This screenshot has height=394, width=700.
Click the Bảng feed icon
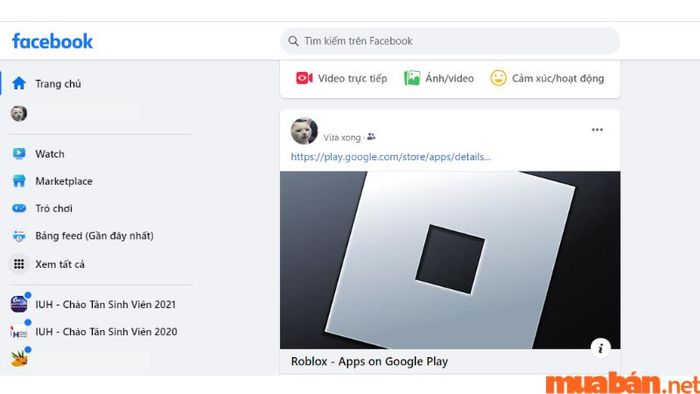pyautogui.click(x=19, y=236)
